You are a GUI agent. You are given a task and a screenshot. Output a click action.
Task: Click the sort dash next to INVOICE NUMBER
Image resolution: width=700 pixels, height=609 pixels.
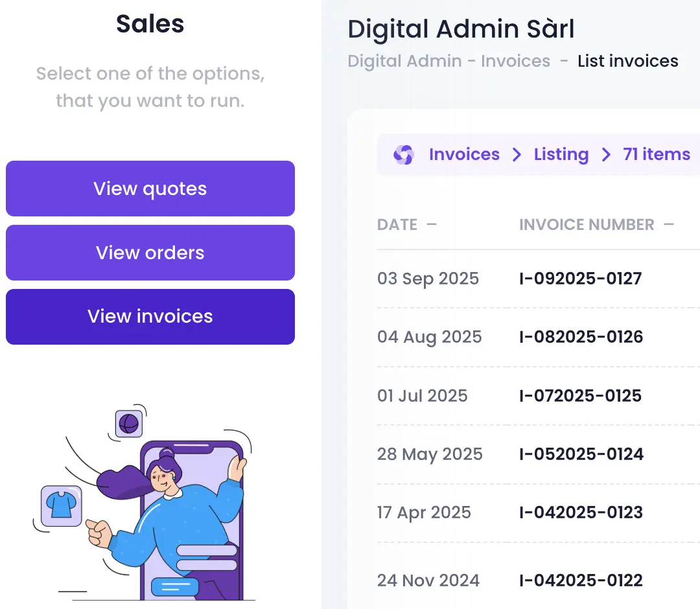click(669, 225)
